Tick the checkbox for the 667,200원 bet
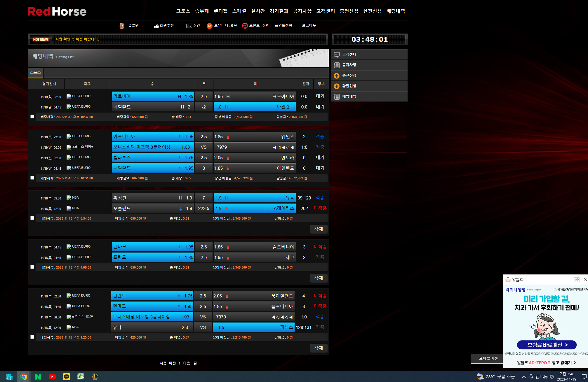Screen dimensions: 588x382 [32, 178]
